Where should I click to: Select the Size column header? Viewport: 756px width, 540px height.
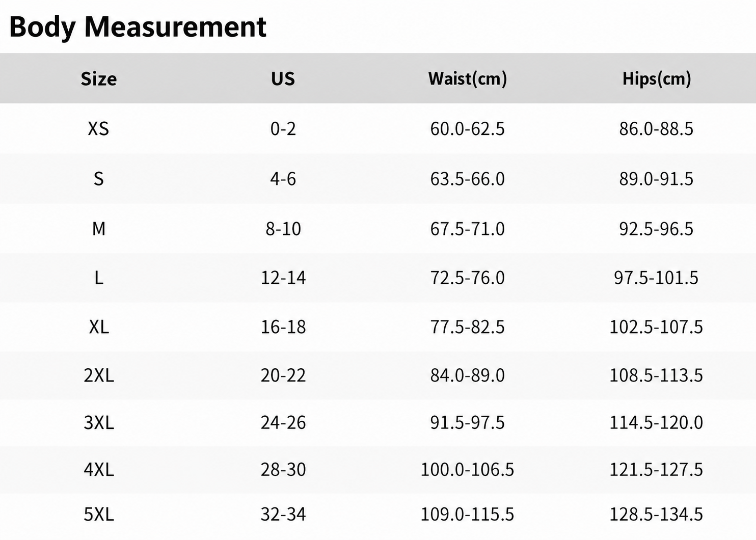99,79
